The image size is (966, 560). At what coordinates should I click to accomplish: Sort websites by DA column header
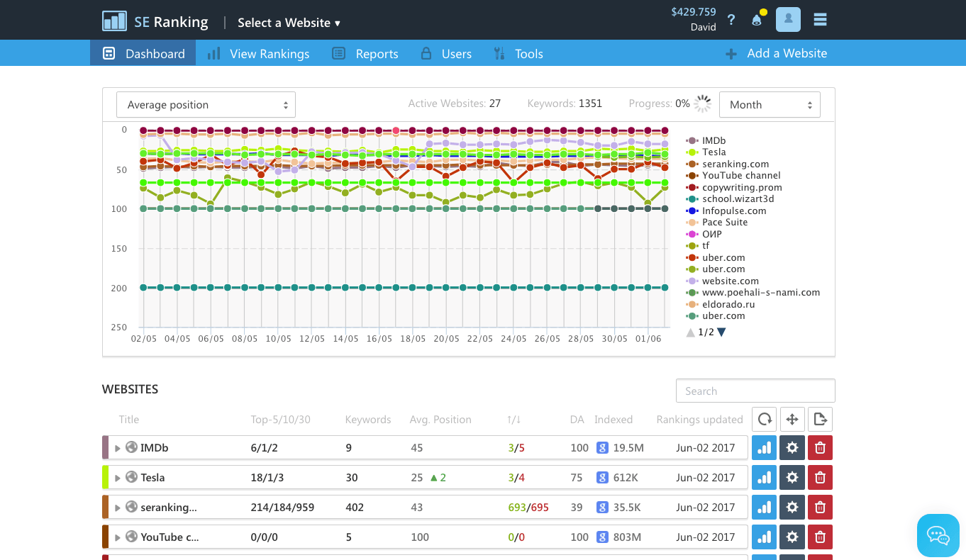[577, 420]
